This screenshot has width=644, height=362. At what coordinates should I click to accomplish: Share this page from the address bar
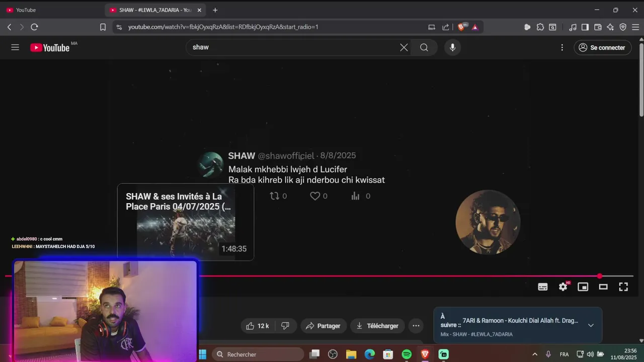(x=446, y=27)
